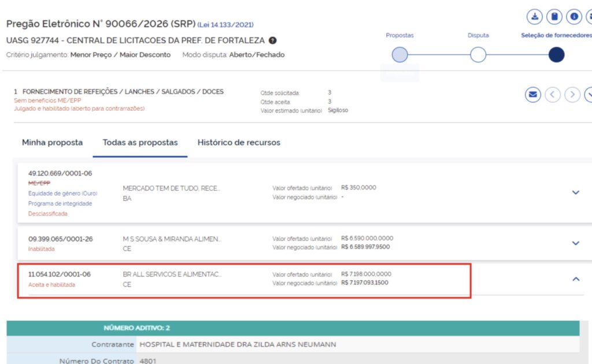Click the value R$ 7.197.093,1500
The image size is (592, 364).
tap(364, 283)
